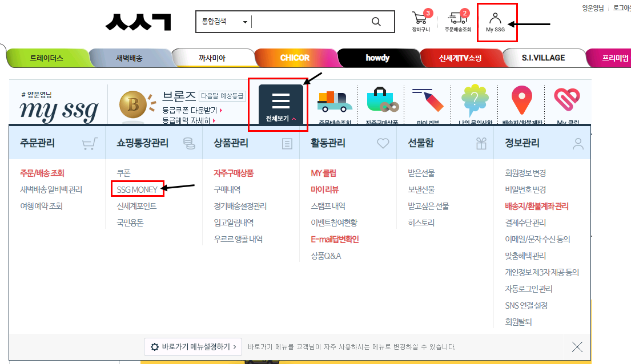Viewport: 631px width, 364px height.
Task: Click the pencil review shortcut icon
Action: point(428,100)
